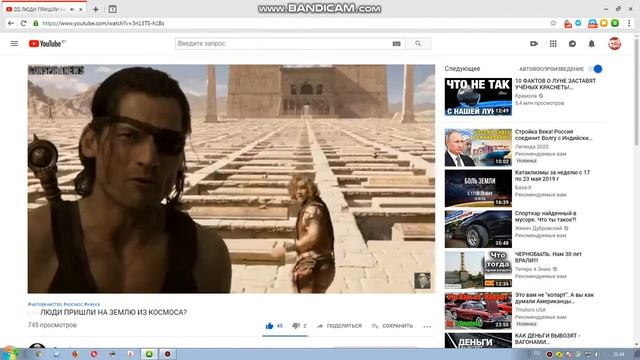The width and height of the screenshot is (640, 360).
Task: Toggle the Автовоспроизведение autoplay switch
Action: [x=596, y=69]
